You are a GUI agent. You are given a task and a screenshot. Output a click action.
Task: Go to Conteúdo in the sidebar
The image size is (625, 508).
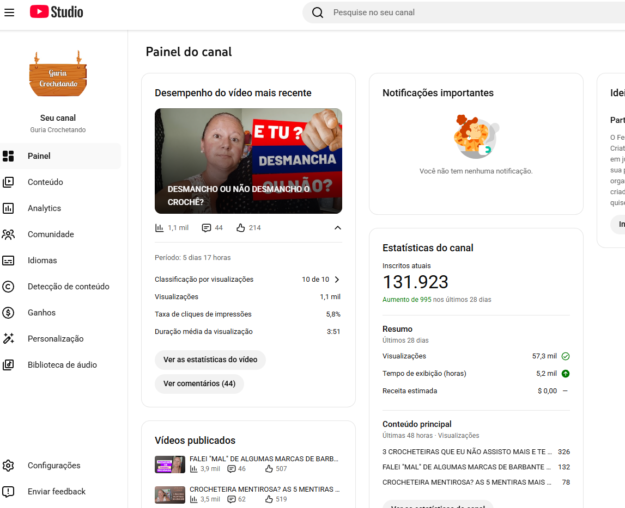pyautogui.click(x=45, y=182)
